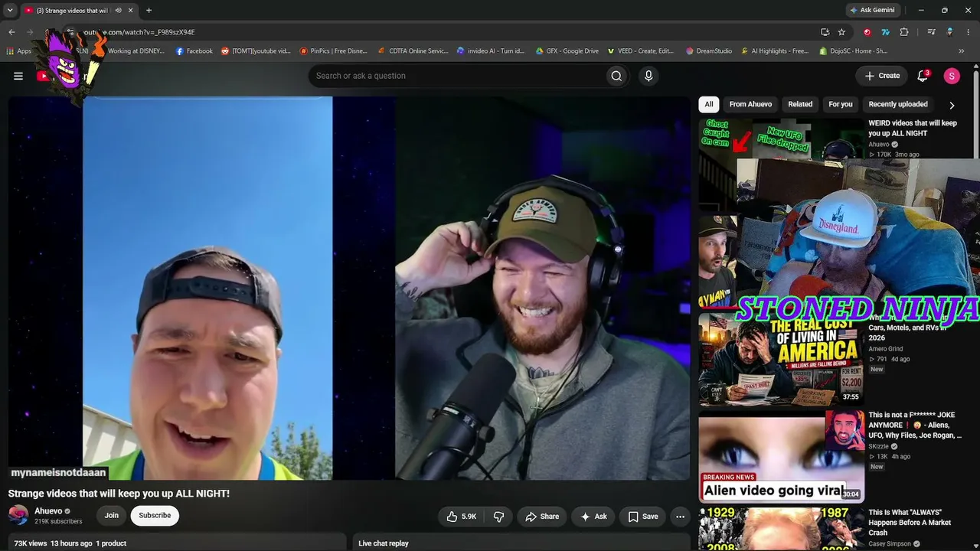
Task: Click the Create button
Action: (882, 76)
